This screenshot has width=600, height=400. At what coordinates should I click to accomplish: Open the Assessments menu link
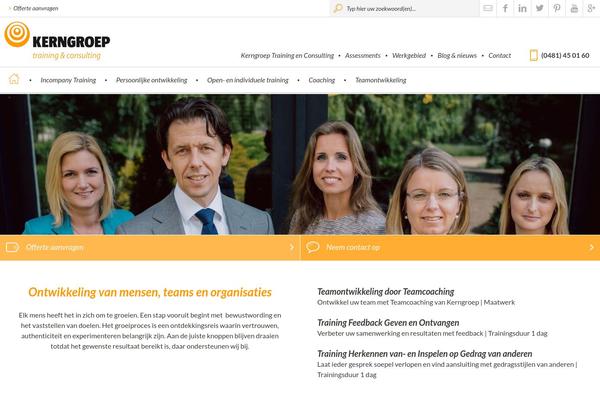[x=362, y=56]
